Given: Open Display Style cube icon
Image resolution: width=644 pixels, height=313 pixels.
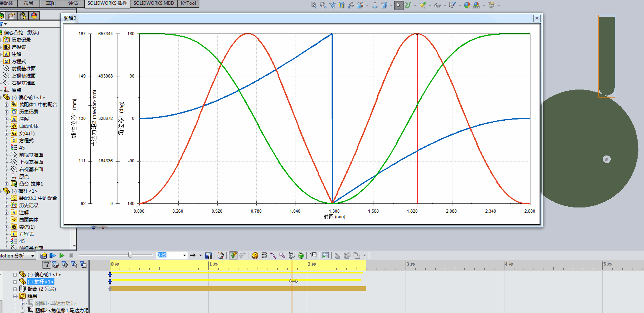Looking at the screenshot, I should click(x=384, y=5).
